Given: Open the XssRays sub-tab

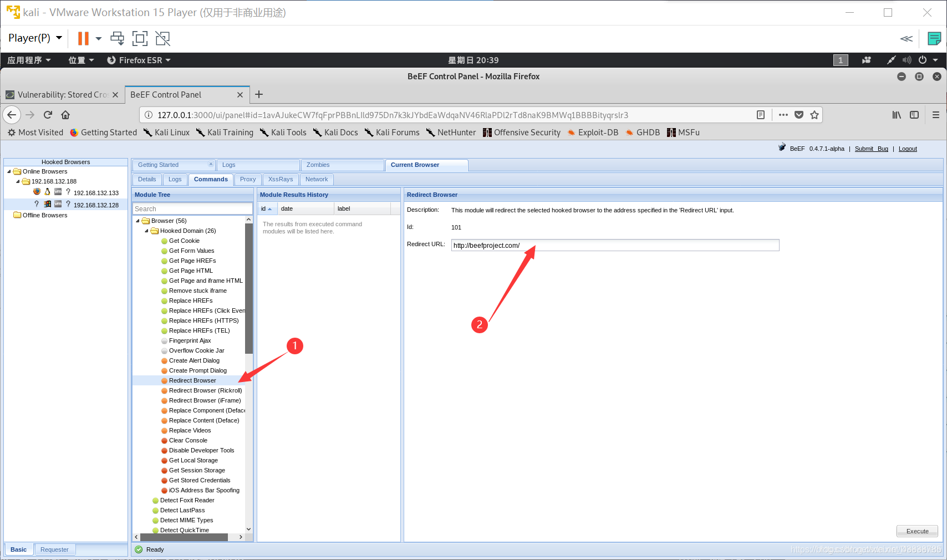Looking at the screenshot, I should (x=281, y=179).
